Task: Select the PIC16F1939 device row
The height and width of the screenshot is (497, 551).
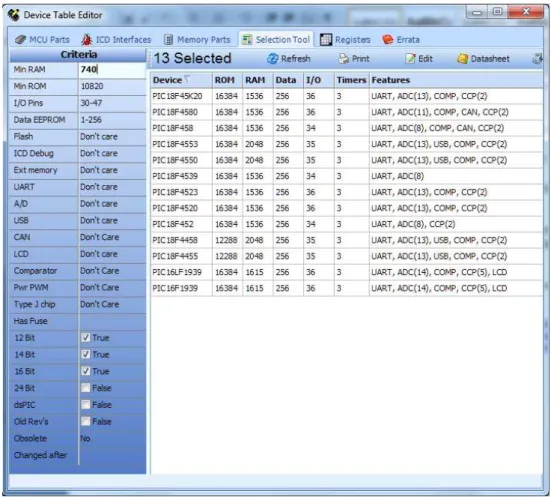Action: [x=346, y=288]
